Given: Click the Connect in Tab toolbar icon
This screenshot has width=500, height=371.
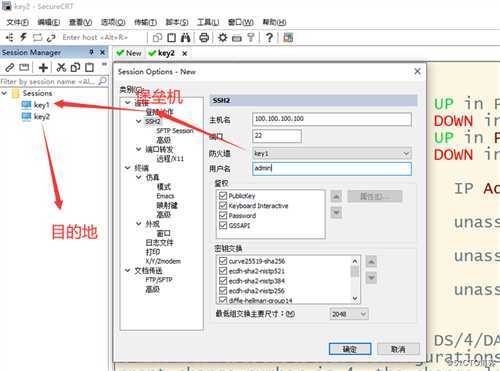Looking at the screenshot, I should [x=37, y=37].
